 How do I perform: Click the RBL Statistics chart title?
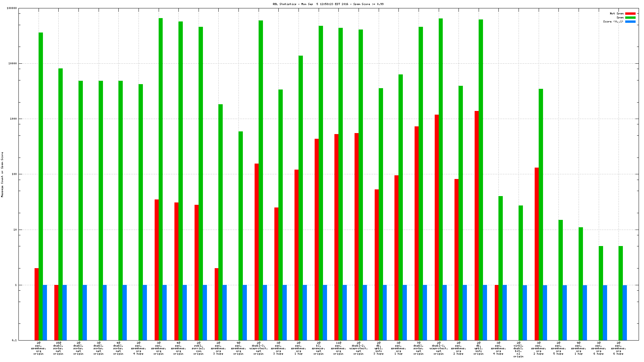(328, 4)
